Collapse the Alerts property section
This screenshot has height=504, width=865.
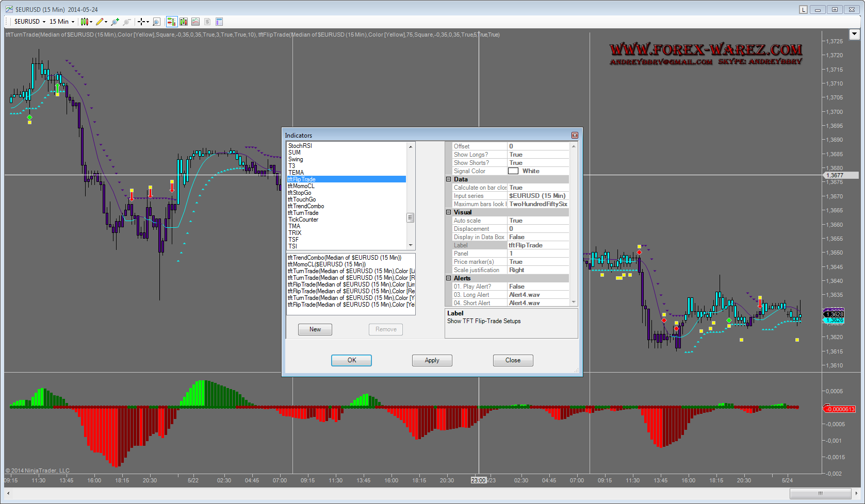click(x=449, y=278)
